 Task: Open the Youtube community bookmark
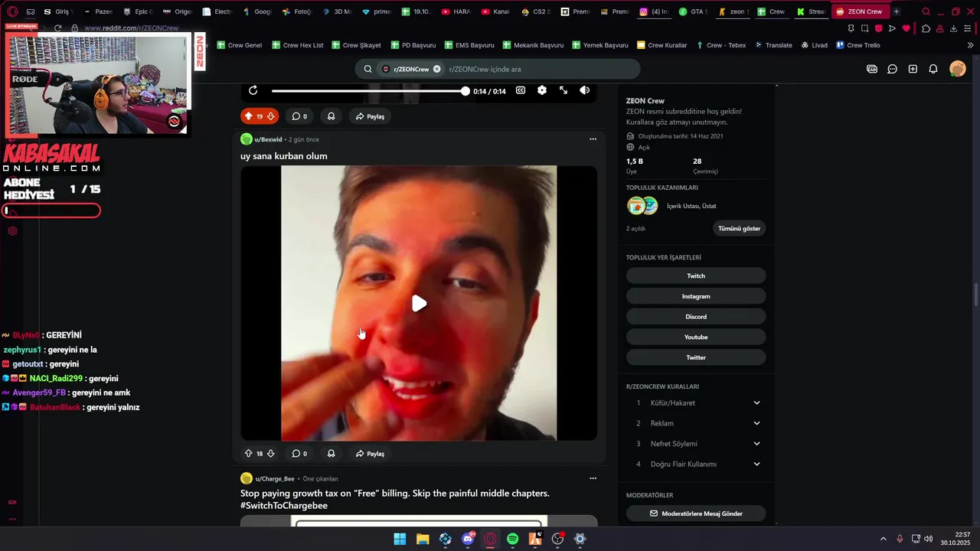click(x=696, y=337)
